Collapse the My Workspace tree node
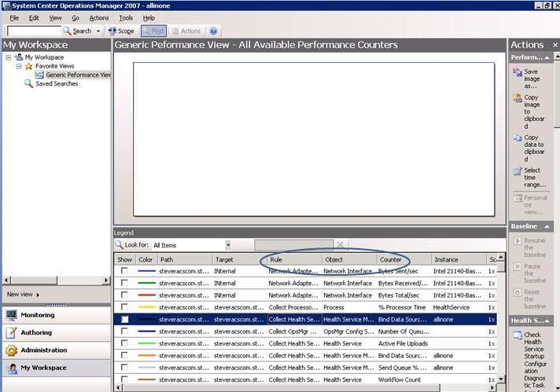This screenshot has height=392, width=560. [x=8, y=57]
